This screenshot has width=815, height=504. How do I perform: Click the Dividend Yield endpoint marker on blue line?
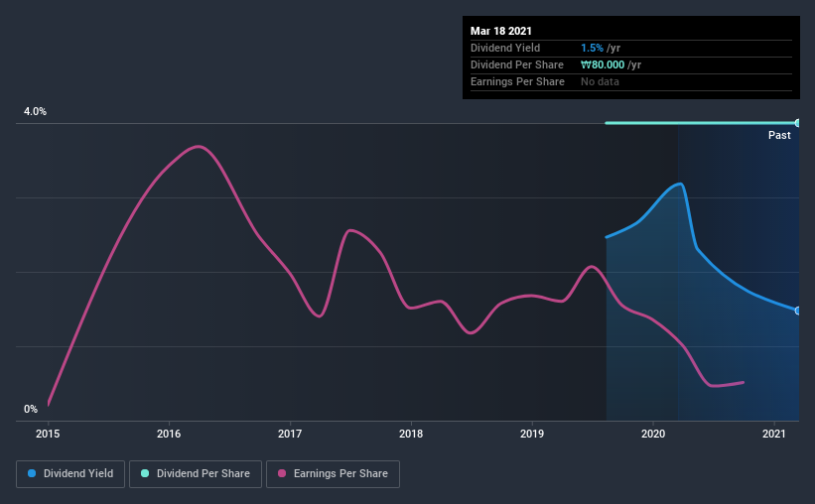797,311
